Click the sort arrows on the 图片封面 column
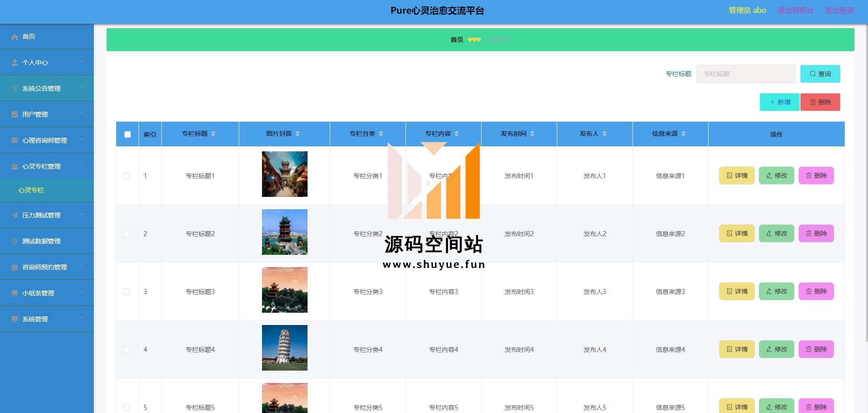The height and width of the screenshot is (413, 868). coord(298,134)
